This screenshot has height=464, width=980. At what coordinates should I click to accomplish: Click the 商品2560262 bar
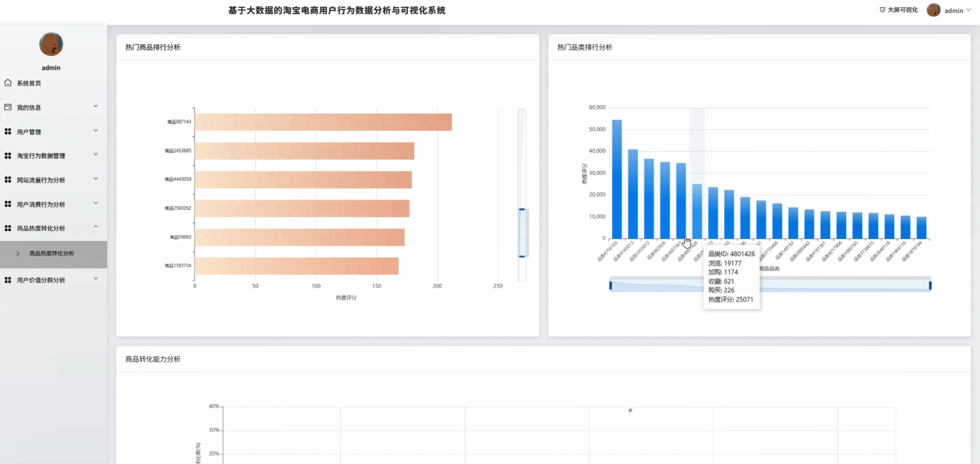click(302, 208)
